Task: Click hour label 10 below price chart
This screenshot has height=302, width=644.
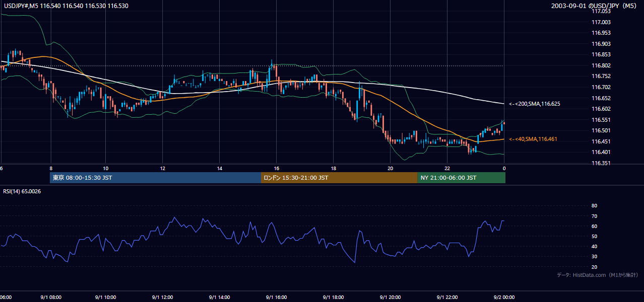Action: pos(106,168)
